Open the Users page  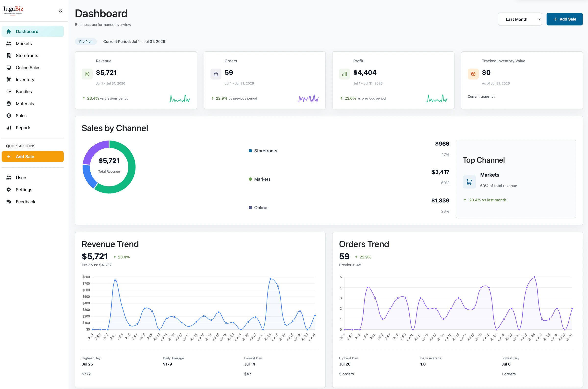[x=33, y=178]
